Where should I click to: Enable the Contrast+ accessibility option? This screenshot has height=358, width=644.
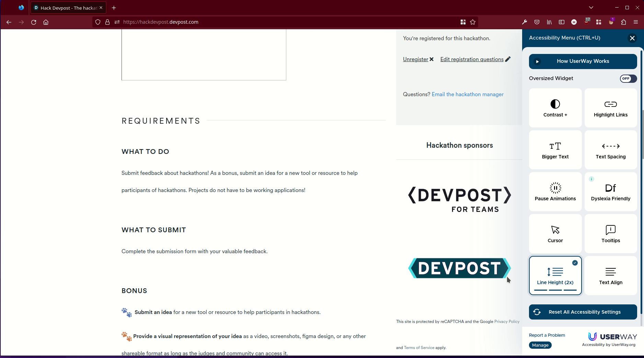pyautogui.click(x=555, y=108)
